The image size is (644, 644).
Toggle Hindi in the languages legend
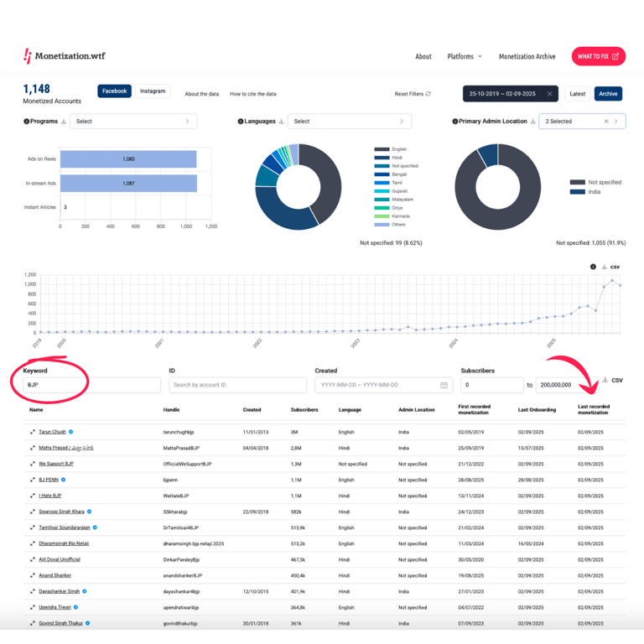click(x=388, y=158)
